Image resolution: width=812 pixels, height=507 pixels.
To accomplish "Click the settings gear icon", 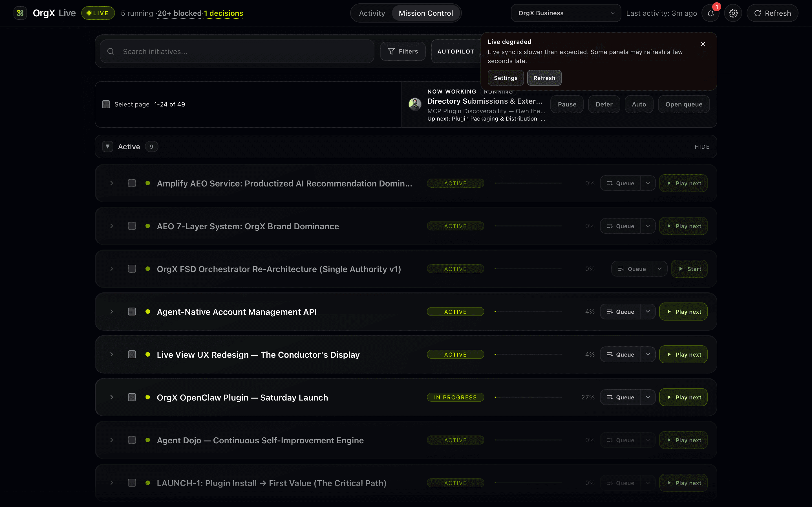I will coord(733,13).
